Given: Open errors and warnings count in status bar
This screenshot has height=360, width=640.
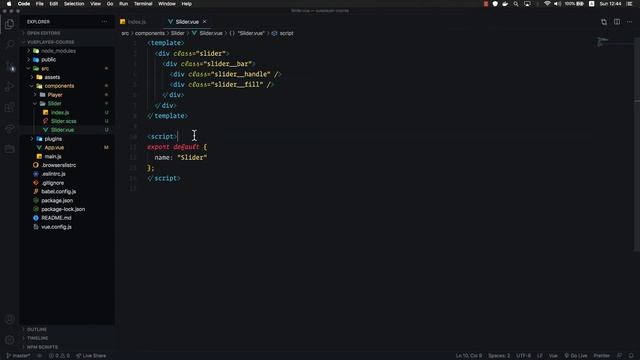Looking at the screenshot, I should (x=60, y=356).
